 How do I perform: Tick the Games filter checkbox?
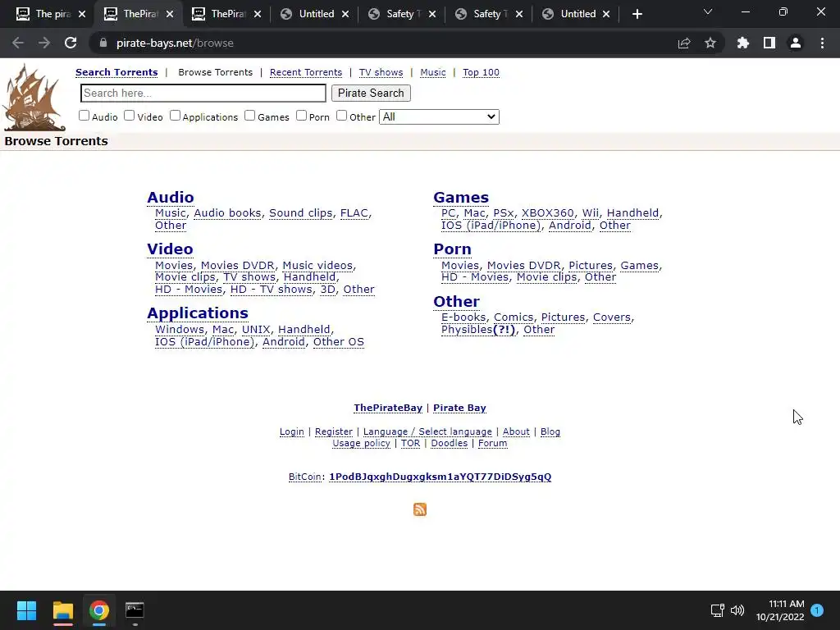[249, 115]
